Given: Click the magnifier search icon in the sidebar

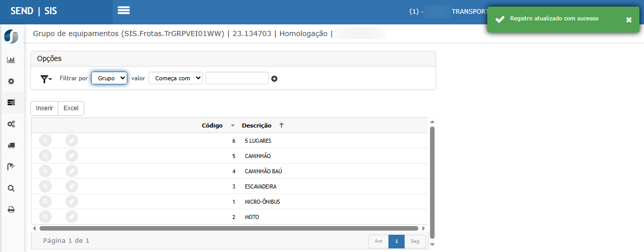Looking at the screenshot, I should [x=11, y=188].
